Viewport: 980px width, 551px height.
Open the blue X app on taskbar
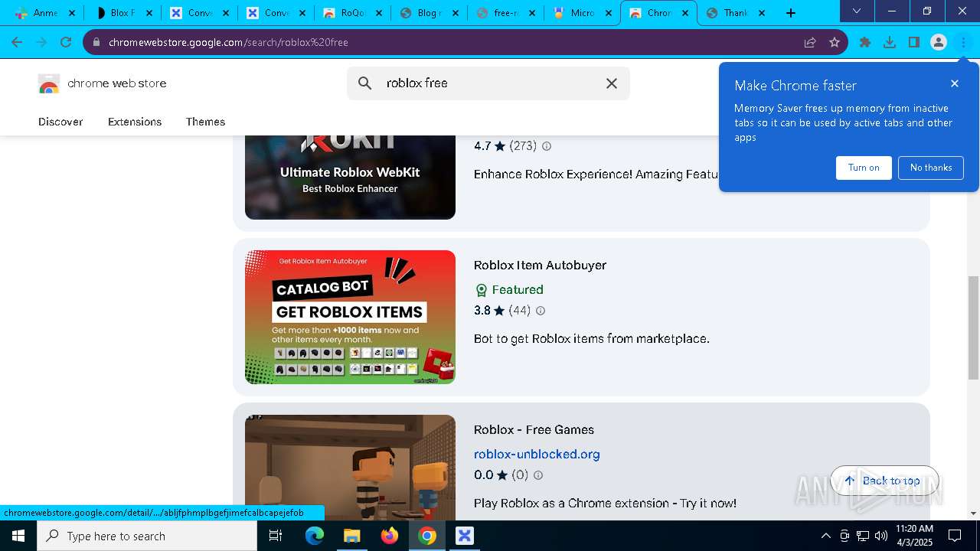pyautogui.click(x=465, y=536)
